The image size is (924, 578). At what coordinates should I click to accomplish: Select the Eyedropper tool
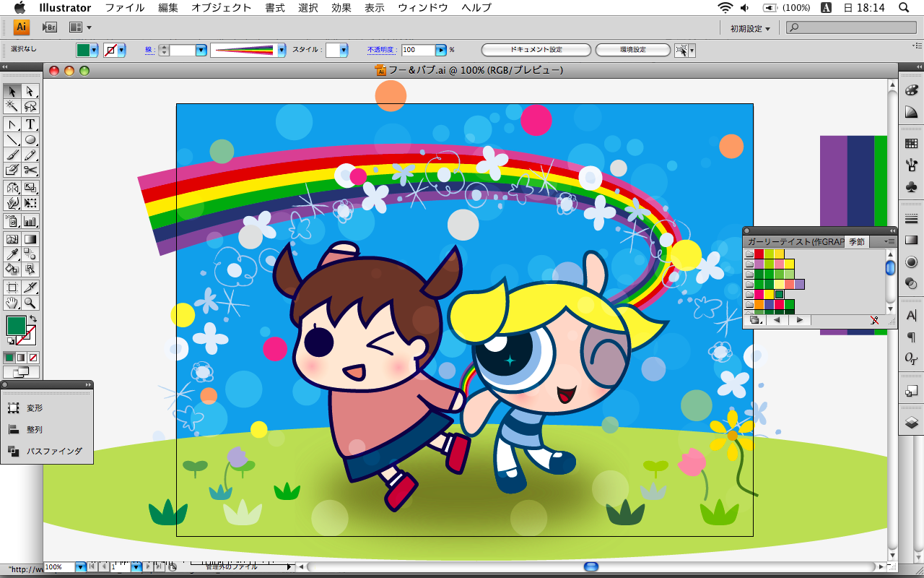point(12,254)
